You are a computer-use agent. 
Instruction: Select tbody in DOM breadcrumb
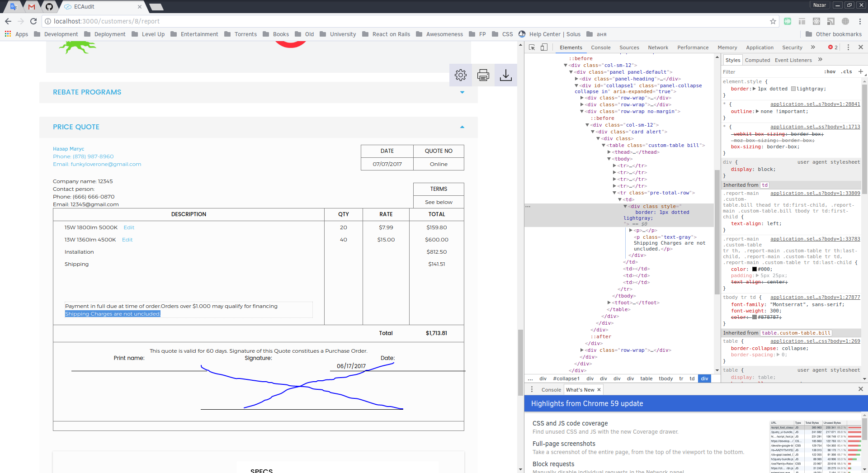pos(665,378)
